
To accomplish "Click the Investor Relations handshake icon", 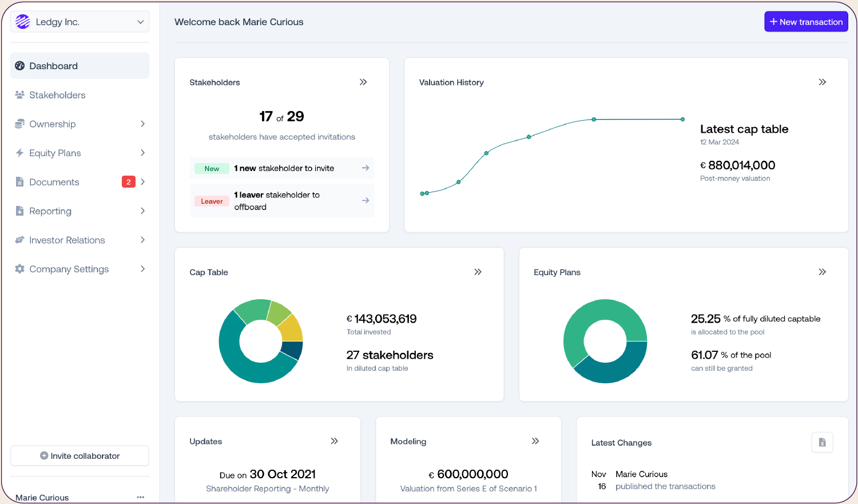I will click(x=20, y=240).
